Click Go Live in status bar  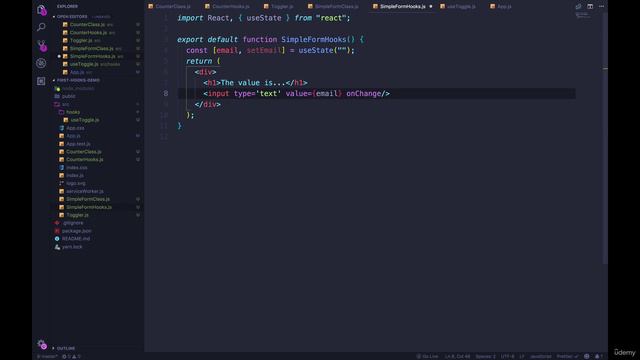[x=427, y=356]
